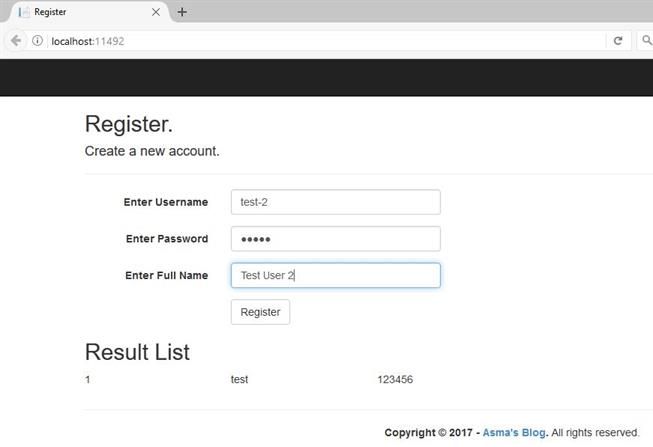Image resolution: width=653 pixels, height=447 pixels.
Task: Focus the Enter Password field
Action: [x=335, y=239]
